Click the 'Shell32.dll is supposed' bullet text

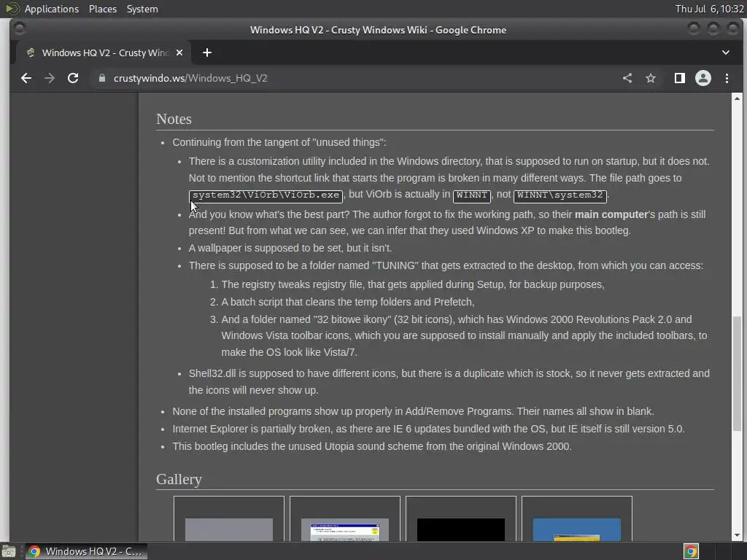click(449, 381)
